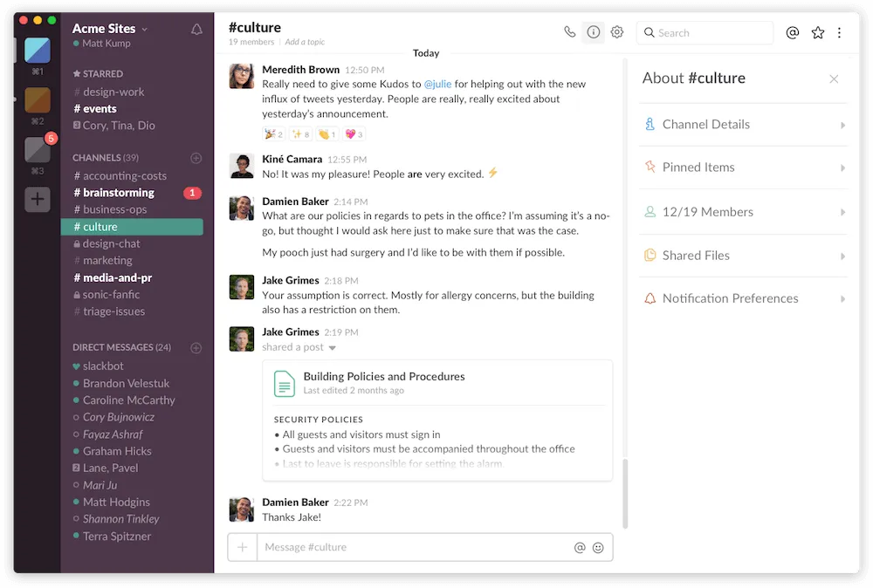This screenshot has width=873, height=588.
Task: Click the post document icon
Action: click(x=285, y=383)
